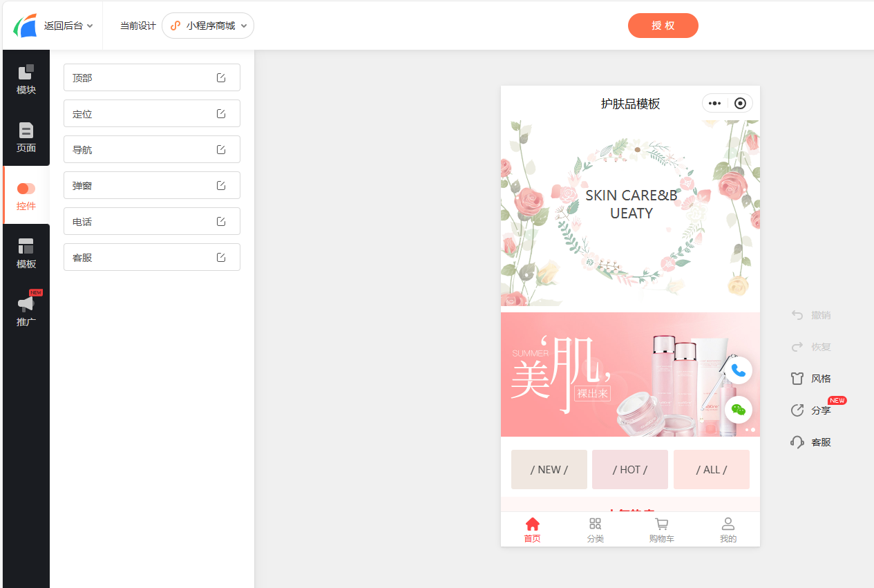The image size is (874, 588).
Task: Click the / NEW / beige tile
Action: 549,469
